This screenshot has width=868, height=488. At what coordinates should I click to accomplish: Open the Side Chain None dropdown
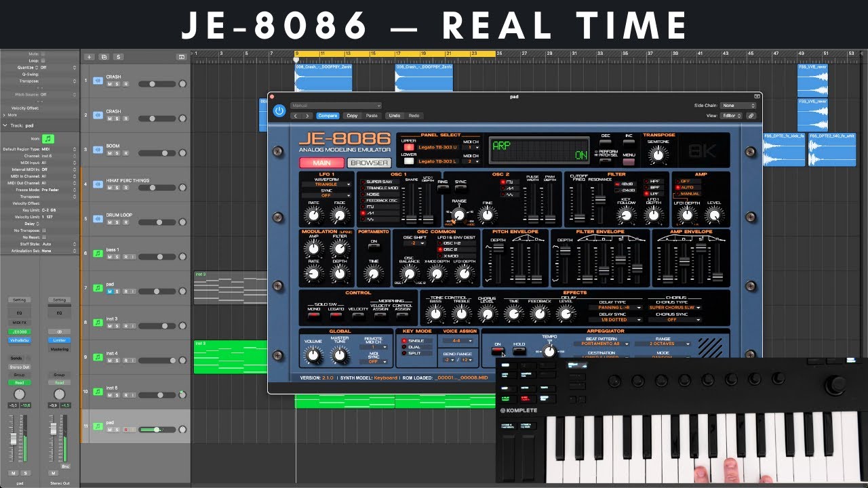(x=738, y=106)
